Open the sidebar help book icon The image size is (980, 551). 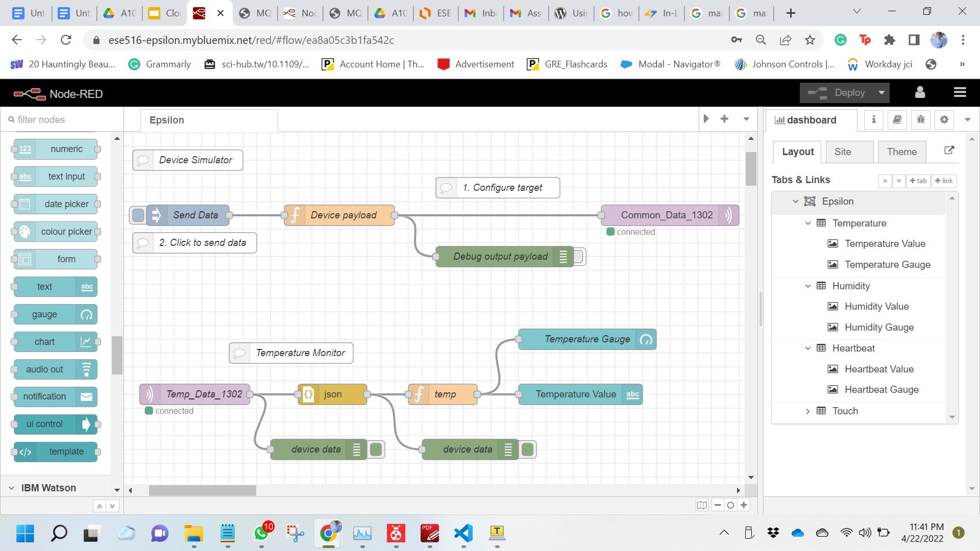897,120
